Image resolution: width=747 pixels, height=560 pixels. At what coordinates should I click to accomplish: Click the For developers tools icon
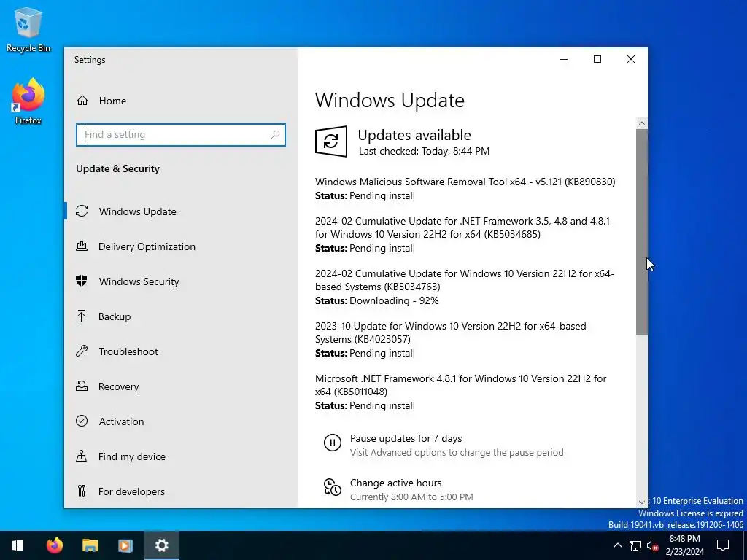point(82,491)
